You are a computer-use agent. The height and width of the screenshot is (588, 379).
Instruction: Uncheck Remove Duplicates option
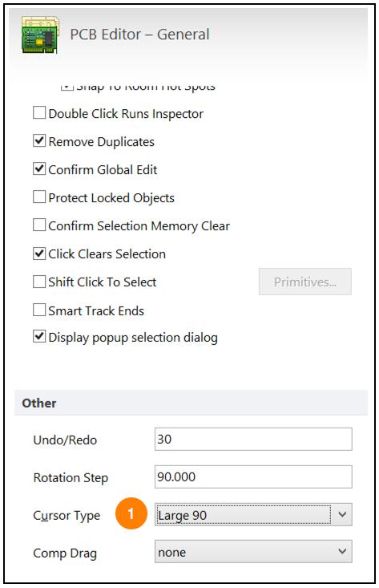pyautogui.click(x=39, y=141)
